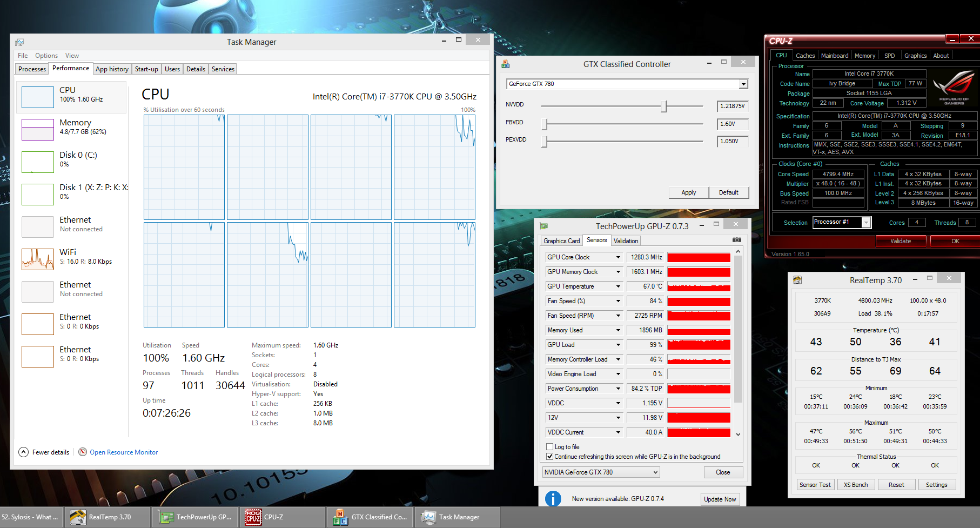The image size is (980, 528).
Task: Click the PEXVDD voltage slider handle
Action: tap(545, 142)
